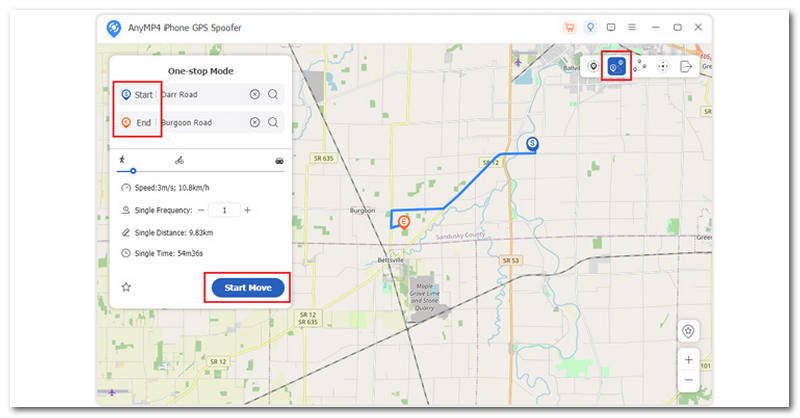
Task: Click the Bettsville label on map
Action: [390, 260]
